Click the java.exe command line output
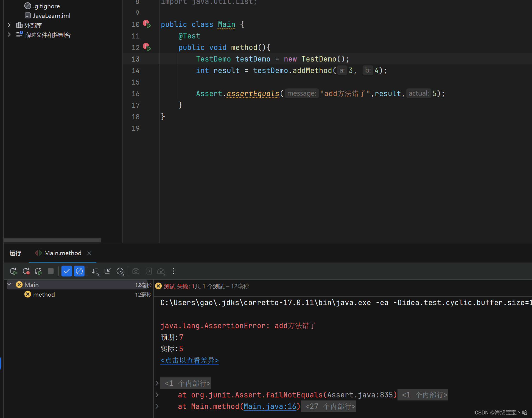532x418 pixels. pos(346,303)
